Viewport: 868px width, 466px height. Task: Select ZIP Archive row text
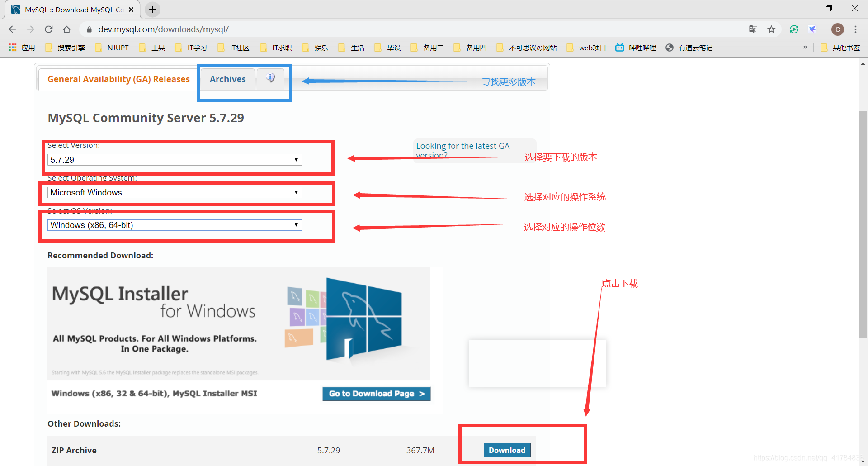click(x=74, y=450)
